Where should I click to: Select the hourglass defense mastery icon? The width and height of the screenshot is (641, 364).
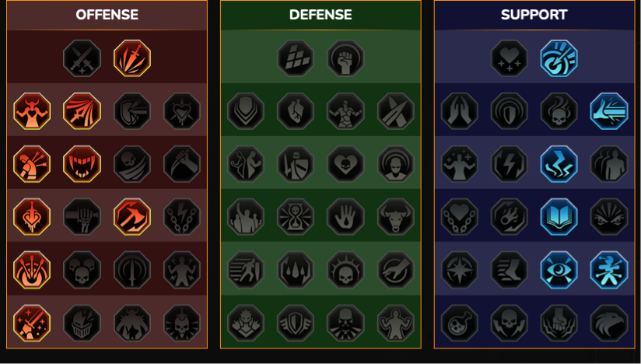coord(296,217)
